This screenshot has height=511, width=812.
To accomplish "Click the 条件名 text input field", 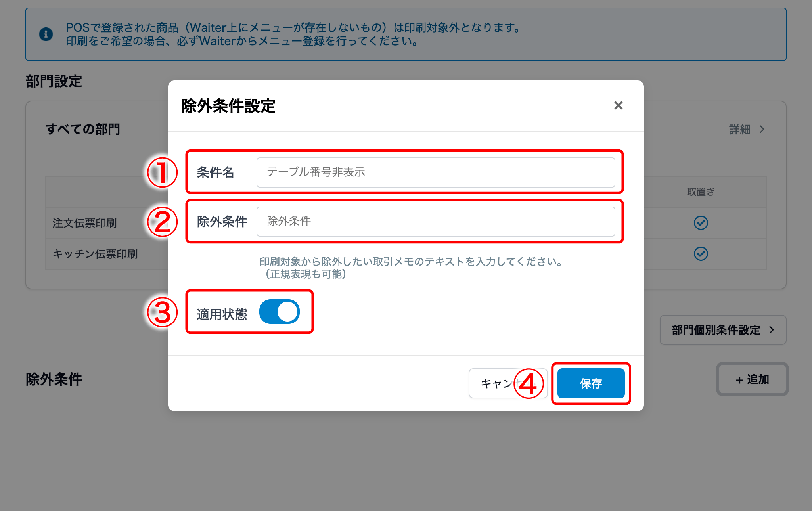I will pyautogui.click(x=436, y=172).
